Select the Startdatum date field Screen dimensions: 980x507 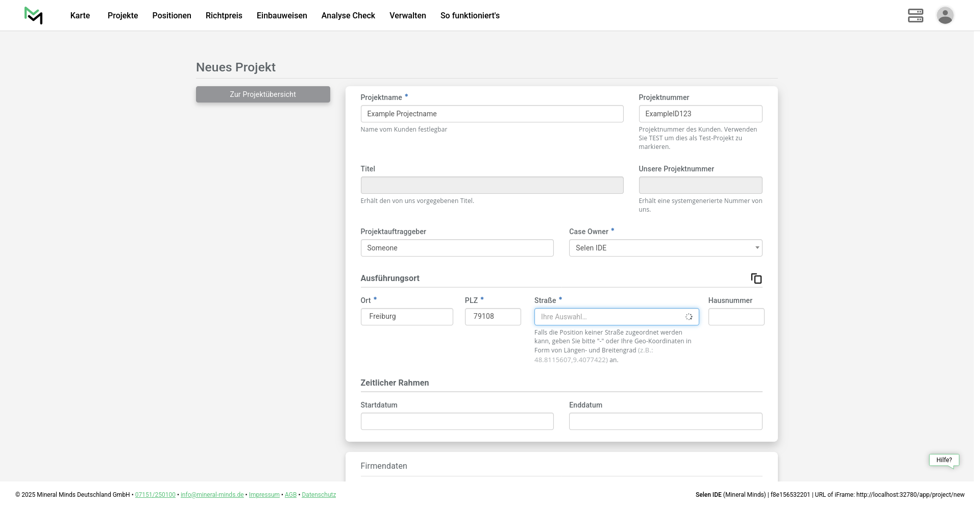pos(457,421)
